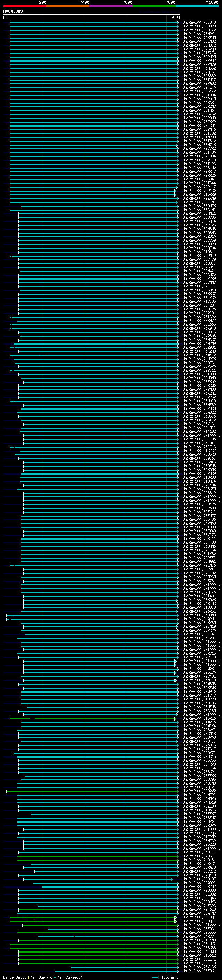Open hit UniRef100_A8JGF8
This screenshot has height=980, width=222.
coord(199,23)
